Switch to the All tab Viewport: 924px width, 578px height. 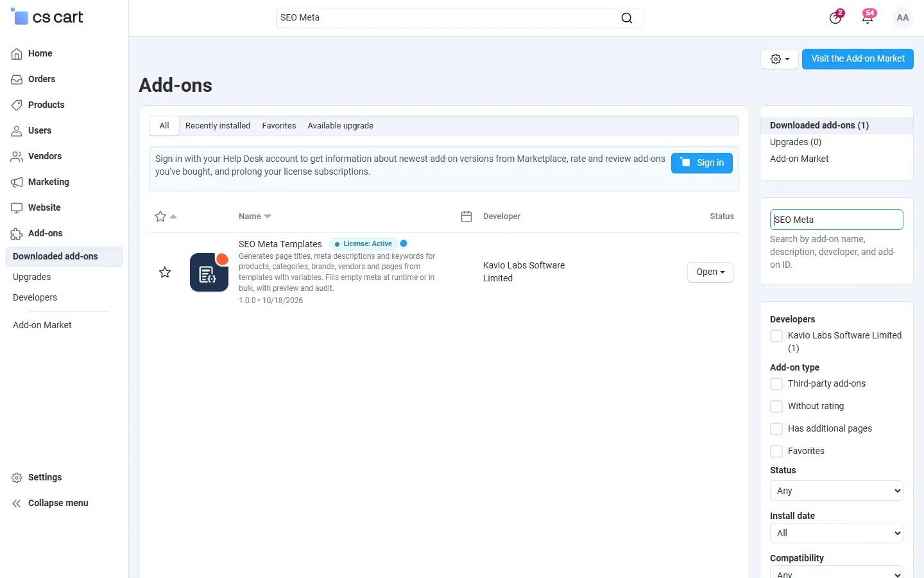tap(164, 126)
